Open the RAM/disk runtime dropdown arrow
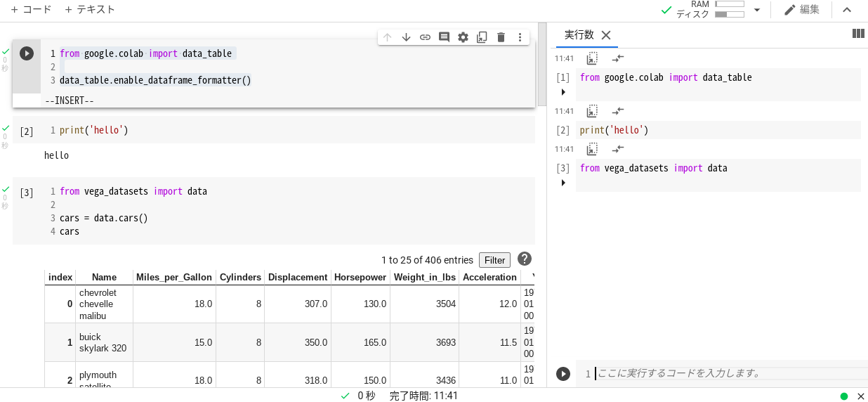This screenshot has height=402, width=868. click(x=757, y=10)
